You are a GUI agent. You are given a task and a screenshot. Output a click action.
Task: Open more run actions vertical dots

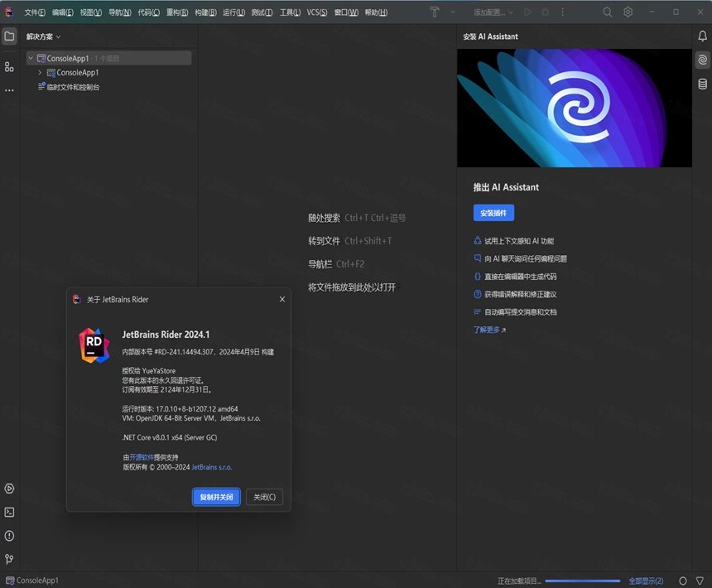point(562,12)
